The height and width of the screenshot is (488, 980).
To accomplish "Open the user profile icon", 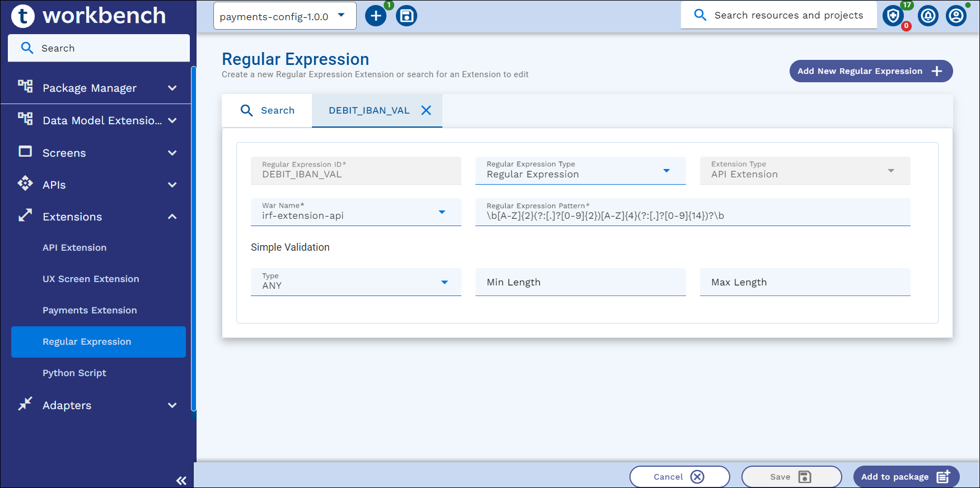I will pos(956,16).
